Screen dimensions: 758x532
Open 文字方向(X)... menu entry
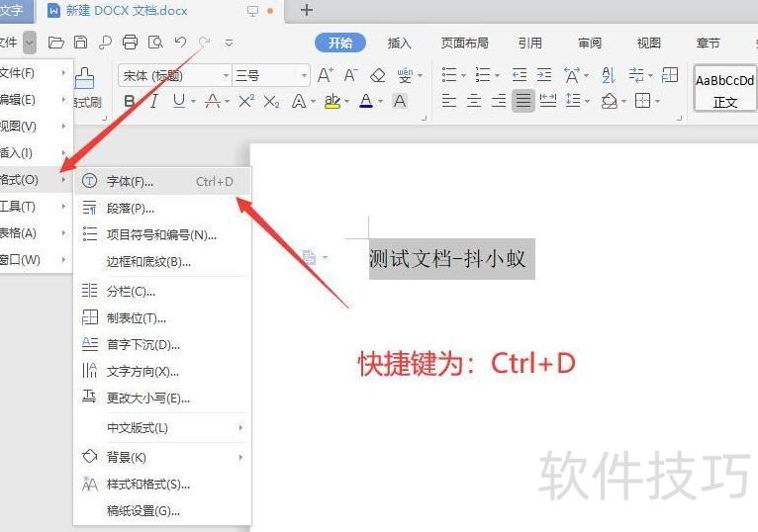[x=162, y=371]
